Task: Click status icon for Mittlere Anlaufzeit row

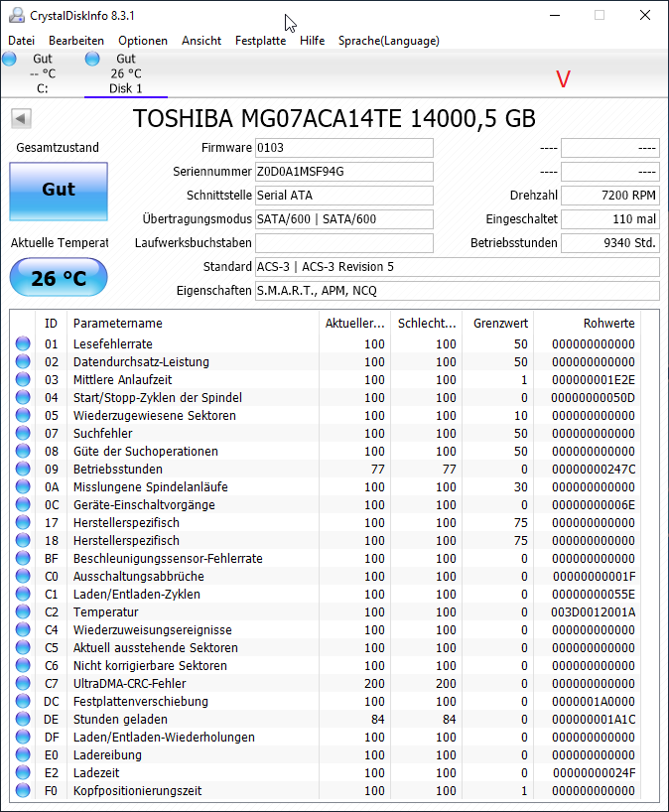Action: pos(23,379)
